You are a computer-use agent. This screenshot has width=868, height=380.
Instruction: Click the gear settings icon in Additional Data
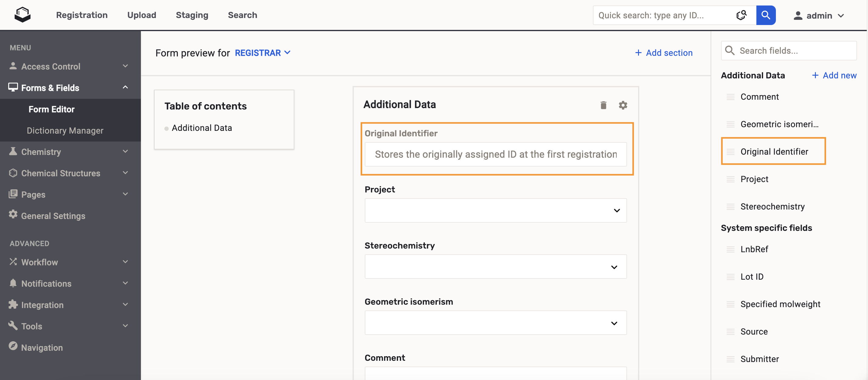coord(623,105)
